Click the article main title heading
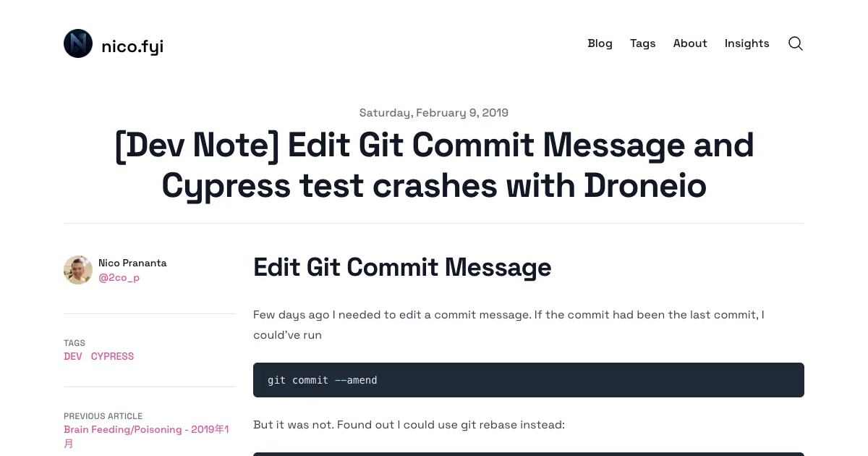868x456 pixels. (434, 166)
